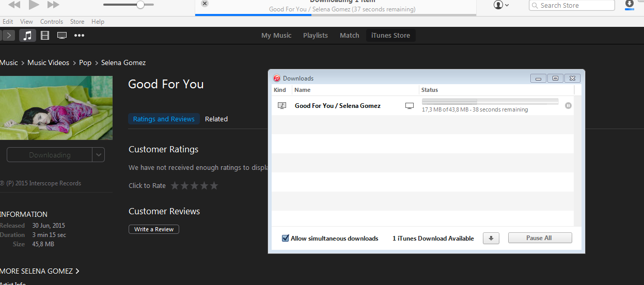Open the Store menu
Viewport: 644px width, 285px height.
pyautogui.click(x=77, y=22)
